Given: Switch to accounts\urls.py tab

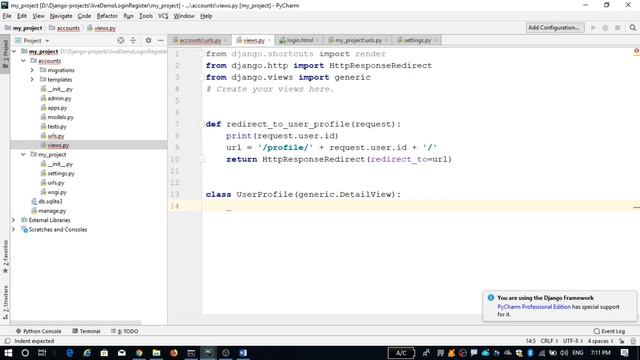Looking at the screenshot, I should click(x=200, y=40).
